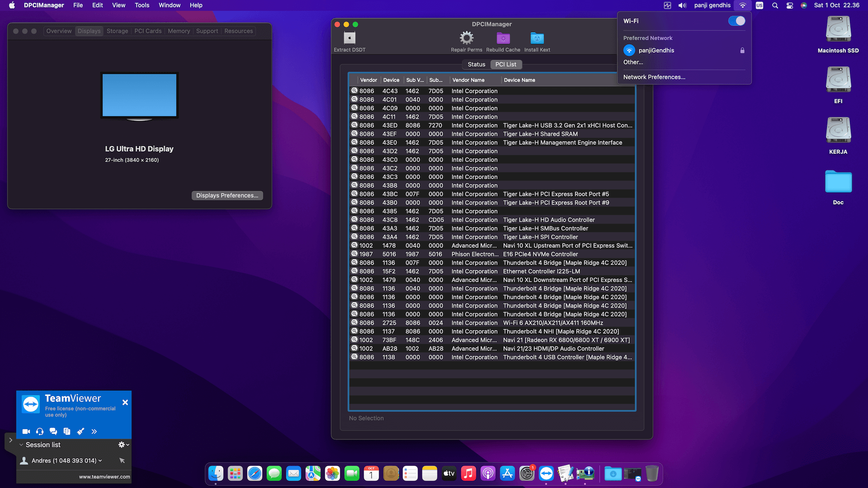Open the File menu
Screen dimensions: 868x488
[78, 5]
